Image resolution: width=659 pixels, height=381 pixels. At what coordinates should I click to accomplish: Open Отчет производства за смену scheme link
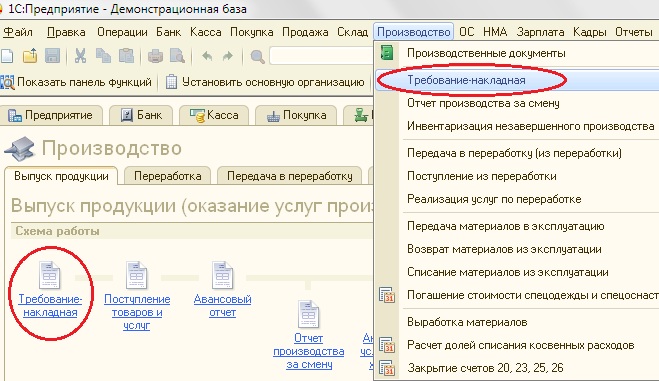(308, 351)
